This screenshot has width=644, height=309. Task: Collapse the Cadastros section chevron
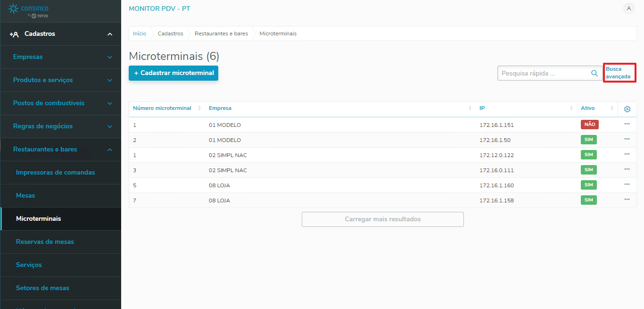[x=110, y=34]
